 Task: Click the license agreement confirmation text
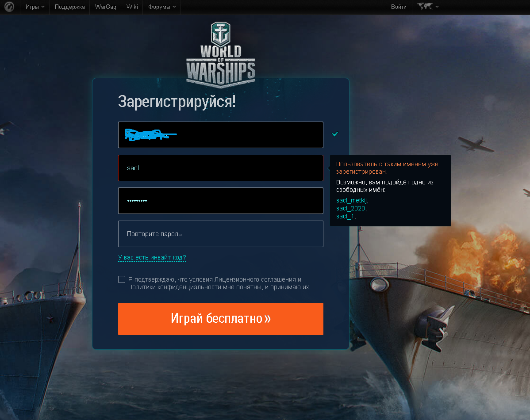[219, 283]
